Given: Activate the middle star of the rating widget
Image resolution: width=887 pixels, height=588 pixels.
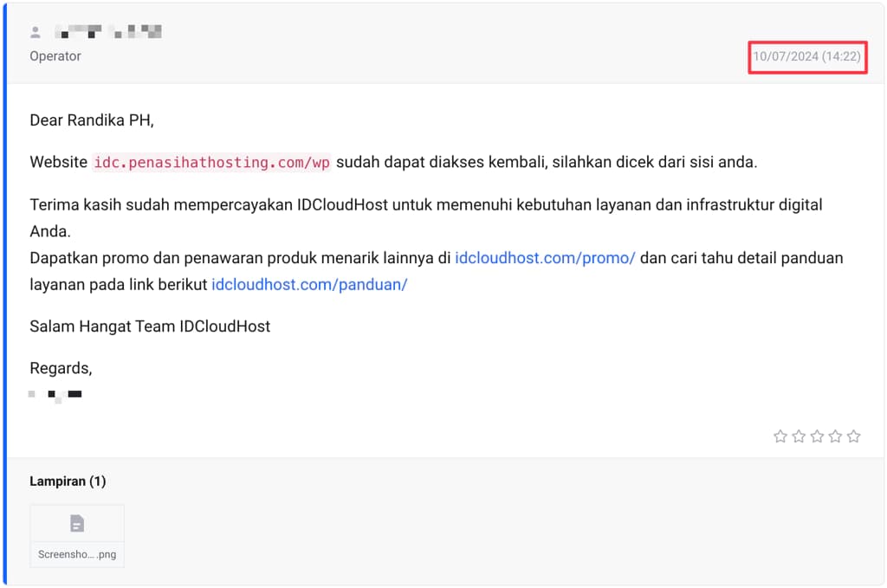Looking at the screenshot, I should point(817,436).
